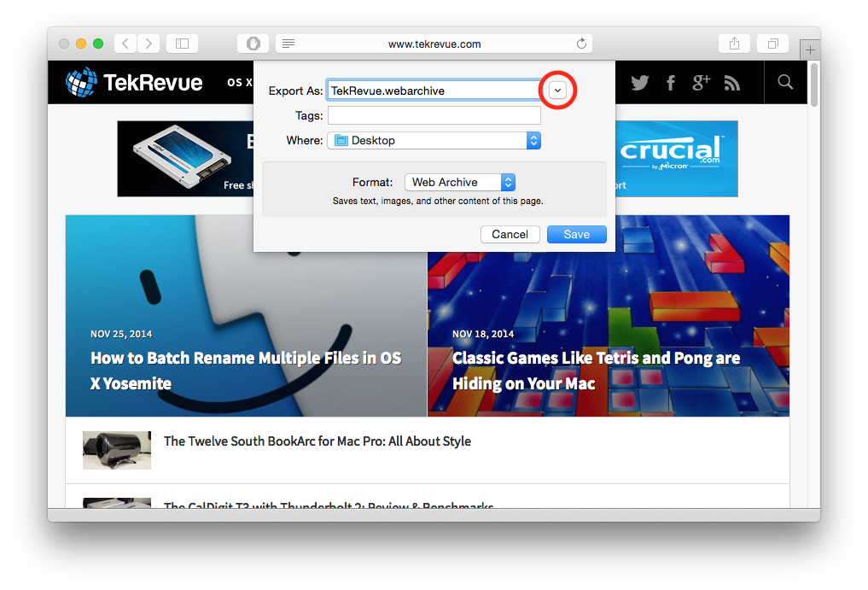Open the Where location dropdown
The width and height of the screenshot is (868, 590).
pos(434,141)
